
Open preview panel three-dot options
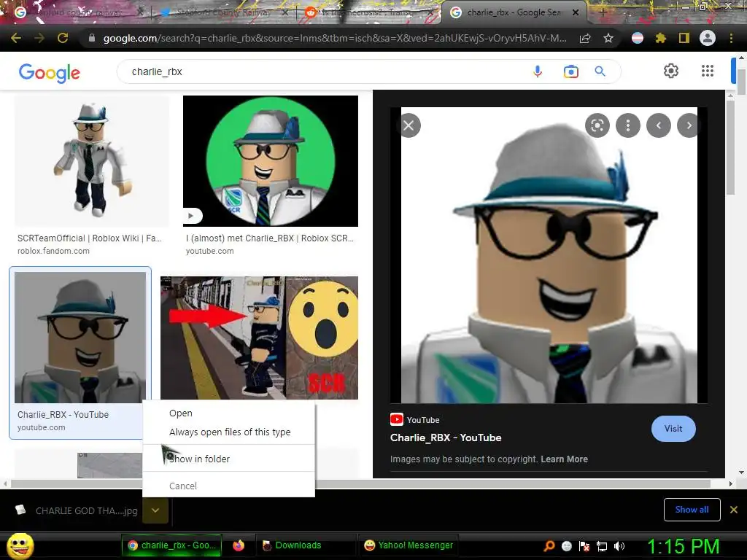628,125
